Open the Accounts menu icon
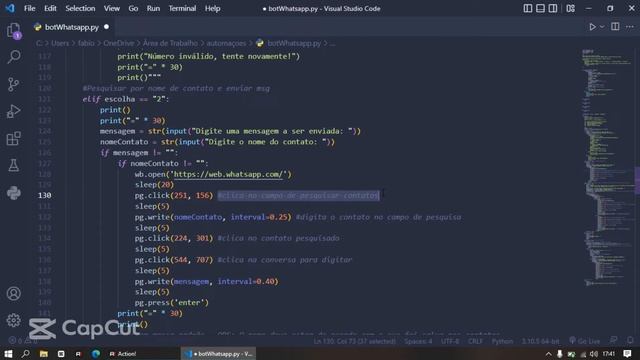 (x=13, y=293)
